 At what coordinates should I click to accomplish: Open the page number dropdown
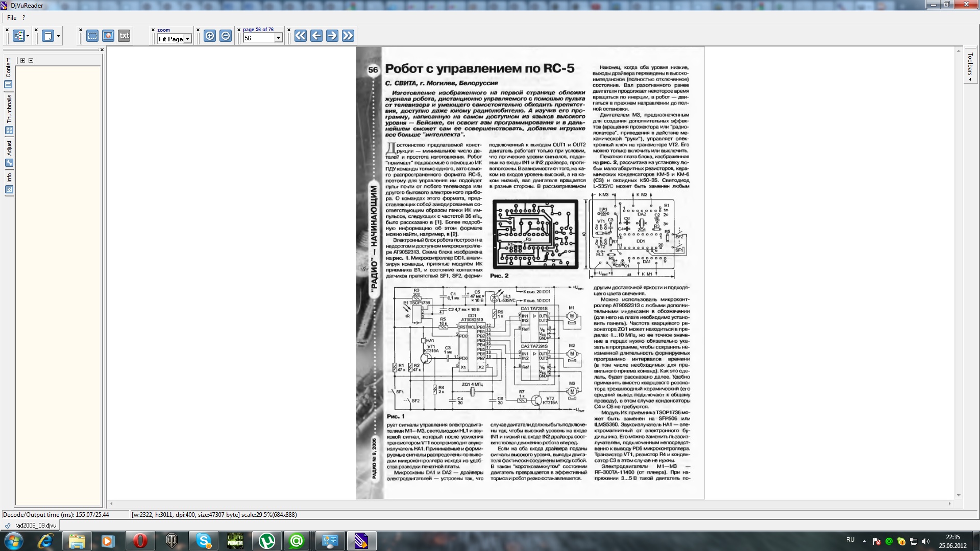(x=278, y=38)
